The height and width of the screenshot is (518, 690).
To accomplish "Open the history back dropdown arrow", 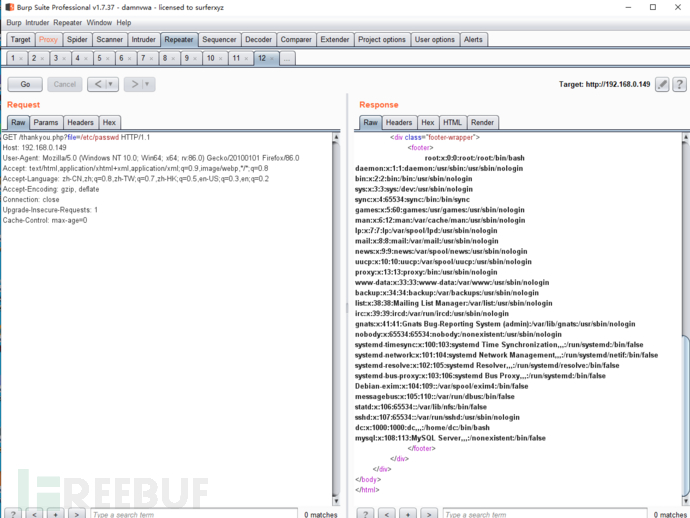I will (110, 84).
